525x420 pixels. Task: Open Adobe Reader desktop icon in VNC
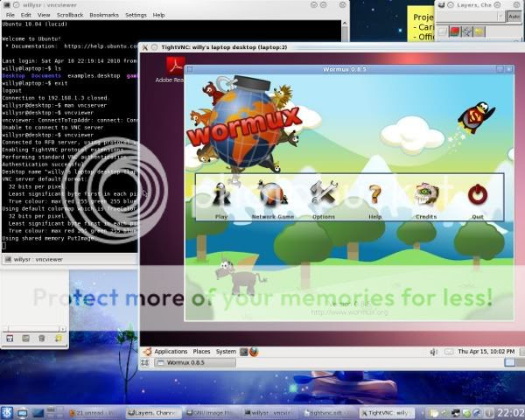tap(176, 70)
